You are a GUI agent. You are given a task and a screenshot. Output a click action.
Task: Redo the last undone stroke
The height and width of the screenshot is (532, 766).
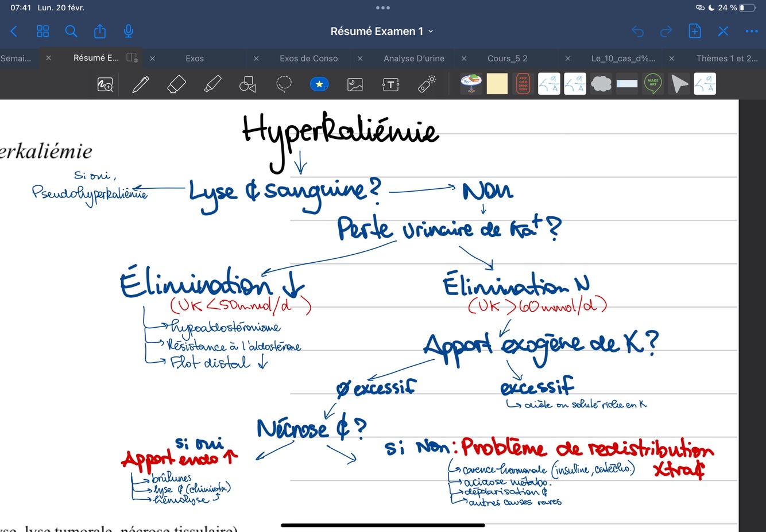[666, 31]
